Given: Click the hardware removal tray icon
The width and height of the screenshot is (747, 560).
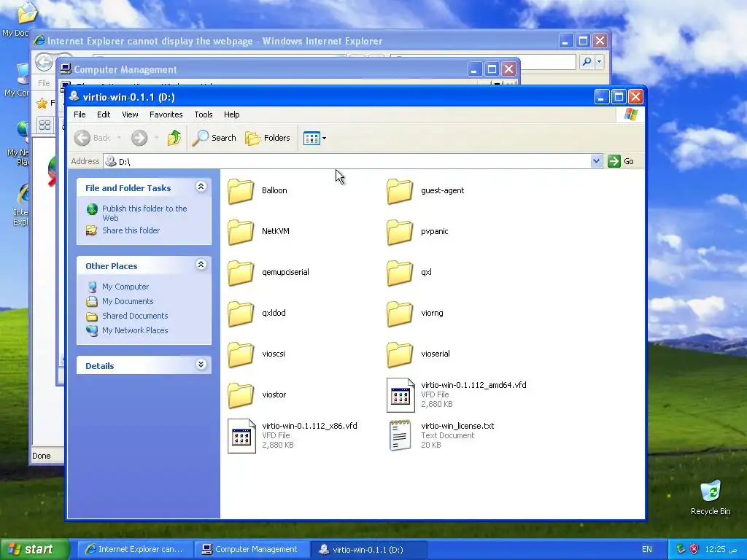Looking at the screenshot, I should [681, 550].
